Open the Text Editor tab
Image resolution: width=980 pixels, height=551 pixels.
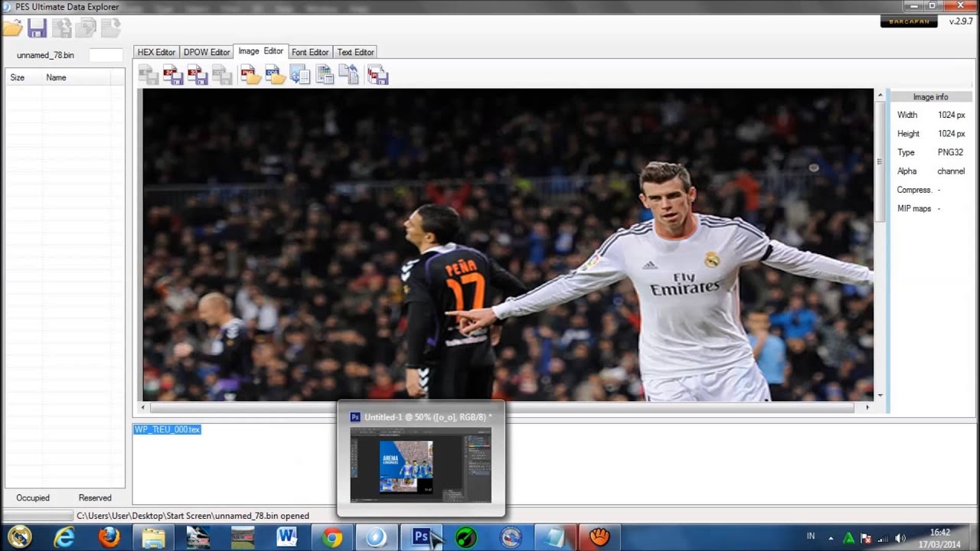(355, 52)
